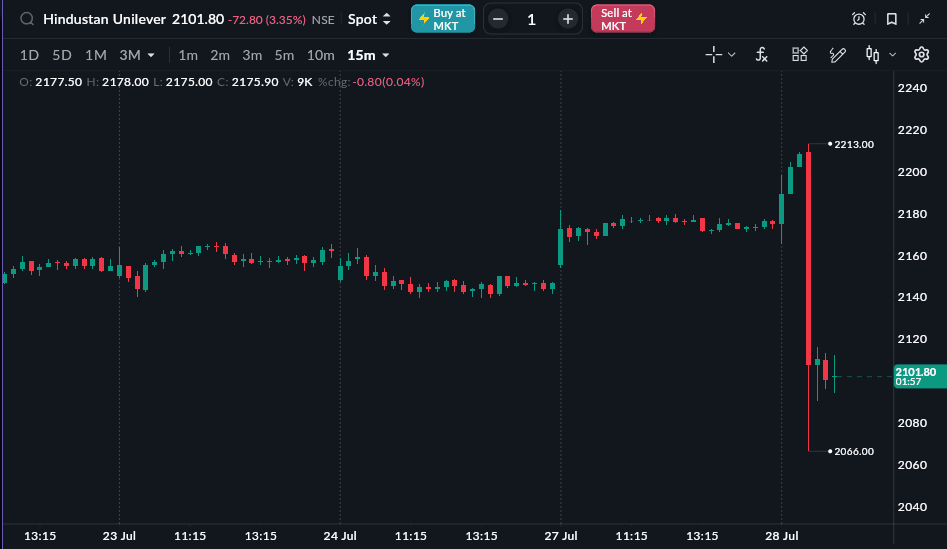Click the quantity field showing 1
Screen dimensions: 947x549
coord(531,19)
